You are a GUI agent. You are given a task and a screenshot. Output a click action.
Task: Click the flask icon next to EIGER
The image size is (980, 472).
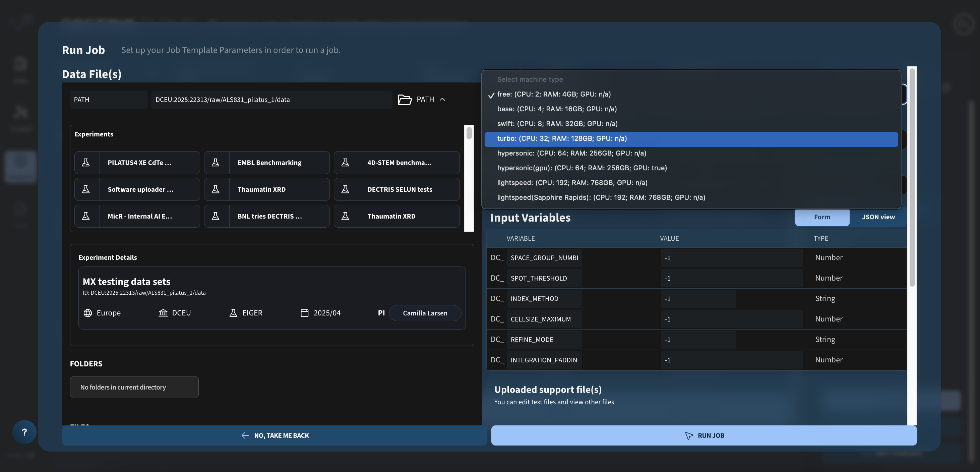pos(233,313)
